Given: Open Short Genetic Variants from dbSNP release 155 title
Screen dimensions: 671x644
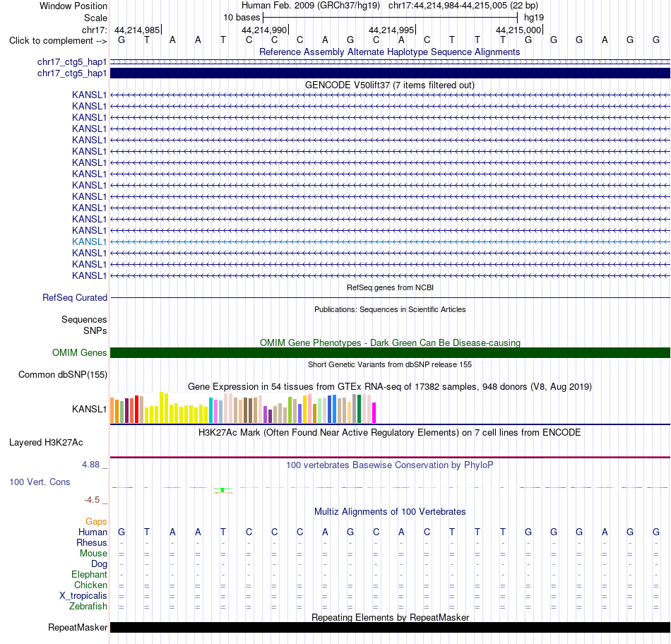Looking at the screenshot, I should click(x=390, y=364).
